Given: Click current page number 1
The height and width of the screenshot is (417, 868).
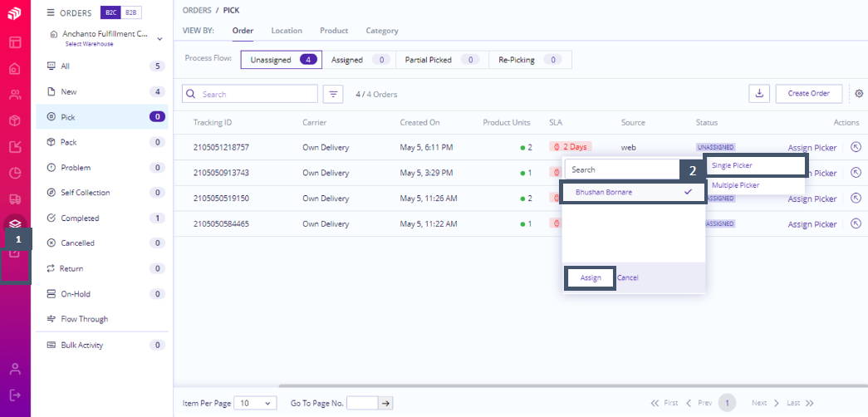Looking at the screenshot, I should click(728, 403).
